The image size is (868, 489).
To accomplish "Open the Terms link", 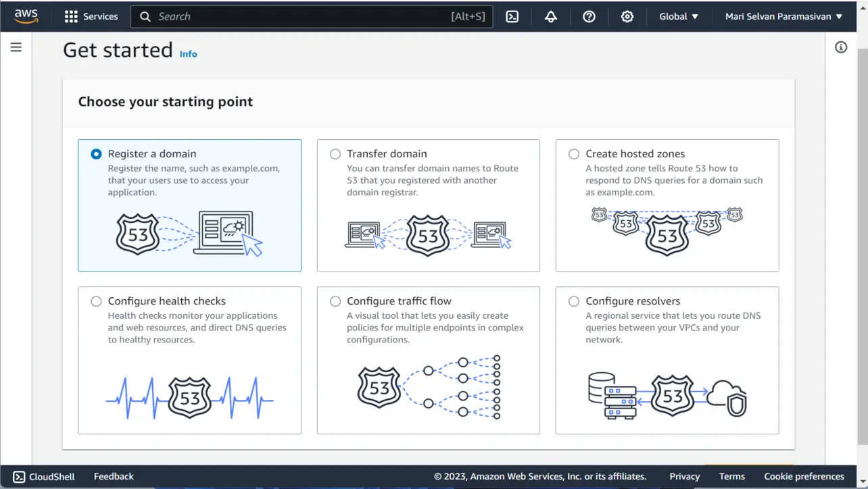I will coord(732,476).
